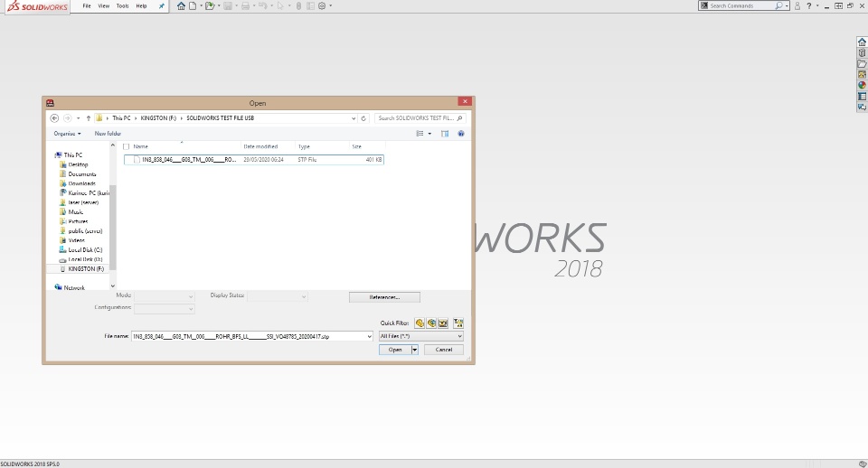
Task: Select Desktop in navigation pane
Action: coord(78,164)
